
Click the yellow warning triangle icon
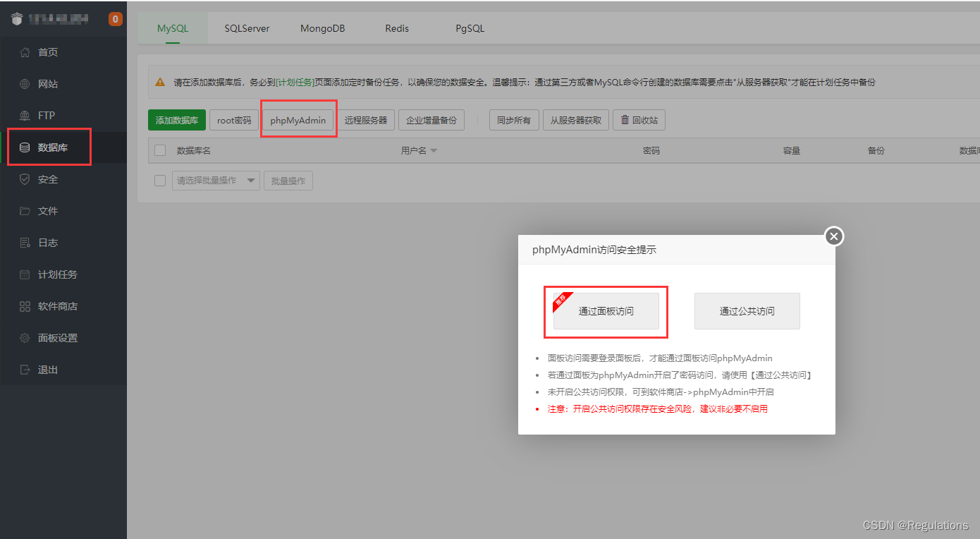[x=160, y=82]
